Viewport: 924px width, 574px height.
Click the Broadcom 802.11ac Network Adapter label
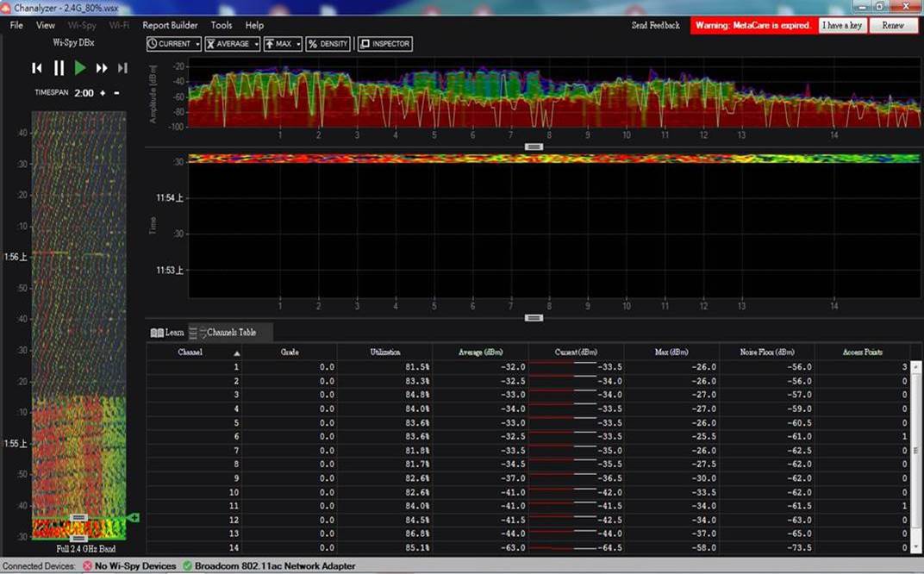pos(275,565)
